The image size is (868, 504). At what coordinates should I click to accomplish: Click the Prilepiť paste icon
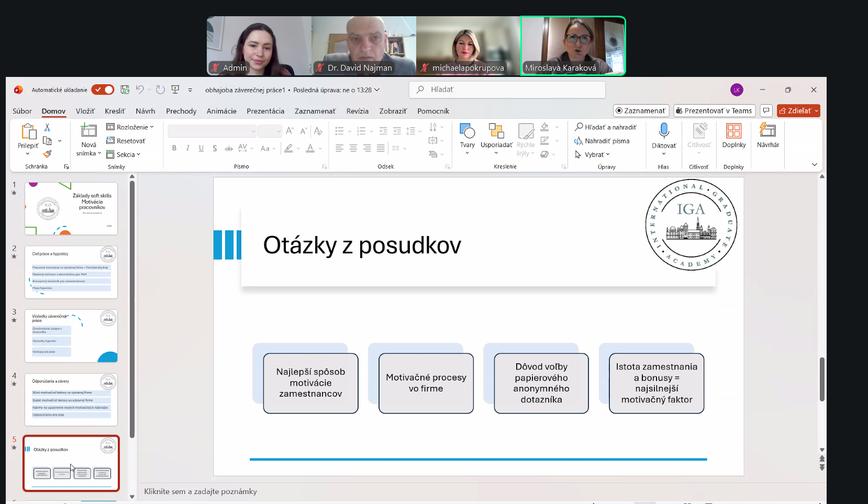tap(28, 131)
